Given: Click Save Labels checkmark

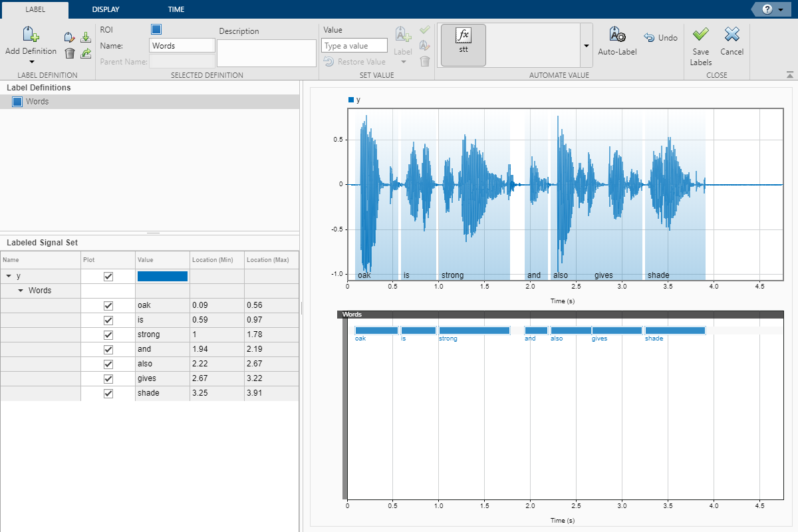Looking at the screenshot, I should point(700,35).
